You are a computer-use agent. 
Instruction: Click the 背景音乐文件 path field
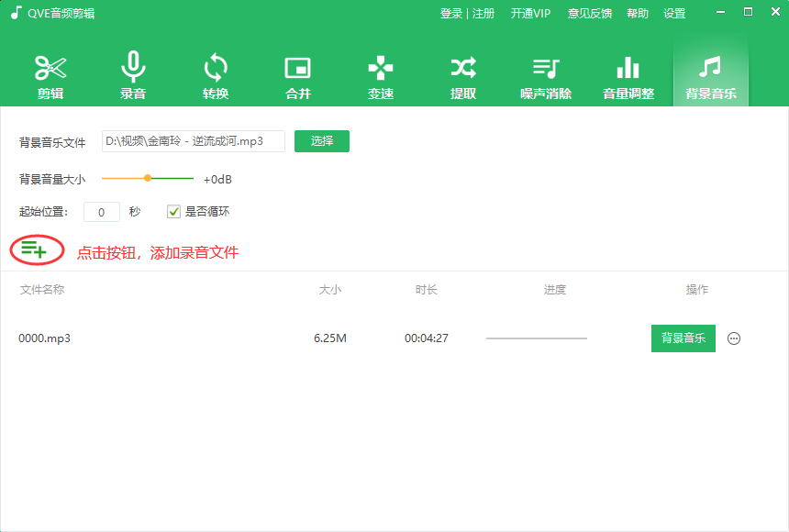[194, 141]
